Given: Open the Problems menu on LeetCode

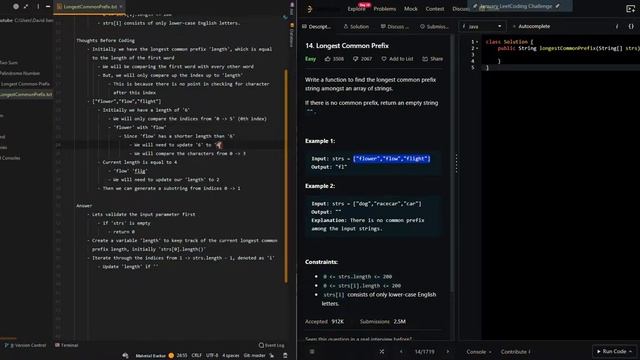Looking at the screenshot, I should click(384, 9).
